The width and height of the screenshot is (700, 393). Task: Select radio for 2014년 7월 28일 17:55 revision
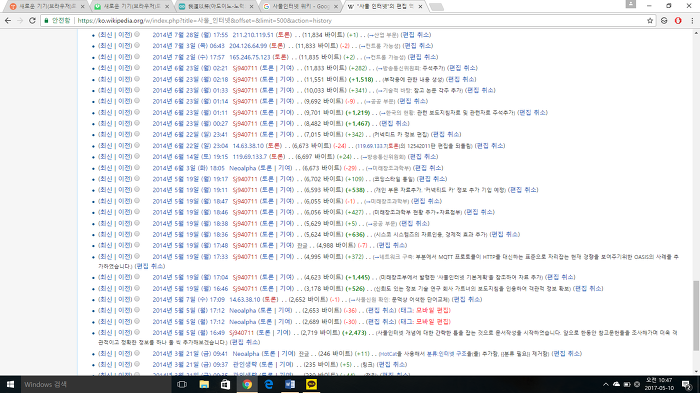tap(137, 34)
